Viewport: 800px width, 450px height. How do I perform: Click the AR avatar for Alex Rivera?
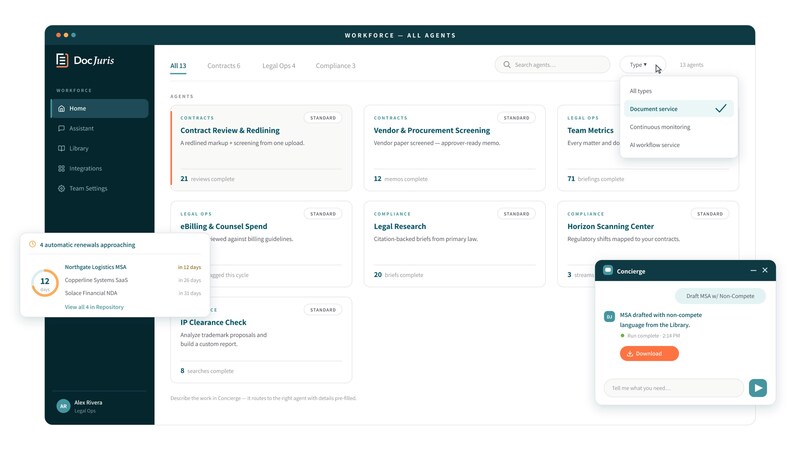pyautogui.click(x=63, y=406)
